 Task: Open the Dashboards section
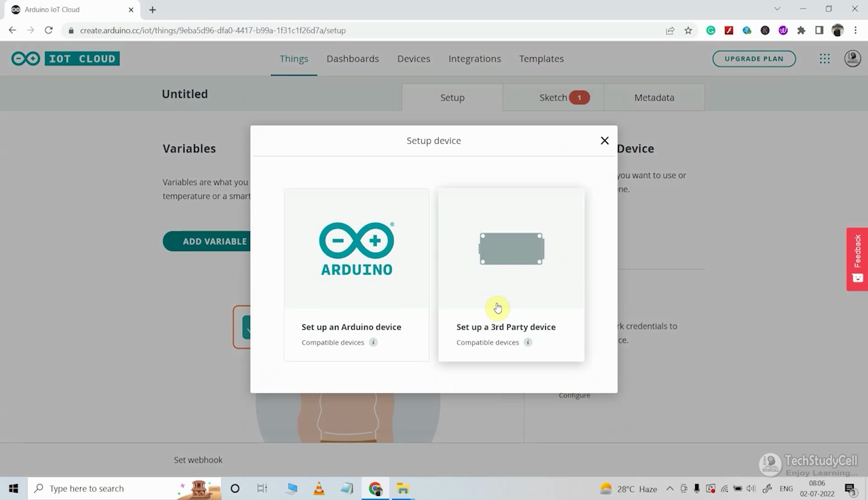[353, 59]
